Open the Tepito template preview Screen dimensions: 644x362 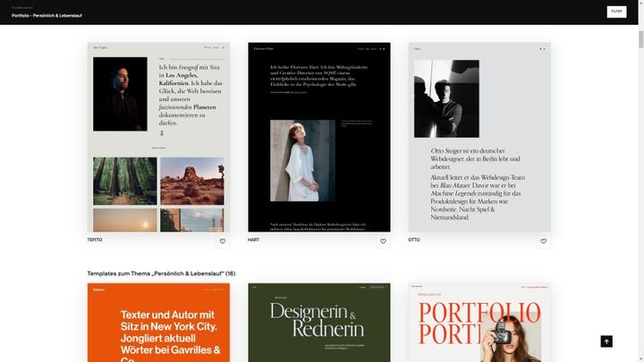coord(158,137)
